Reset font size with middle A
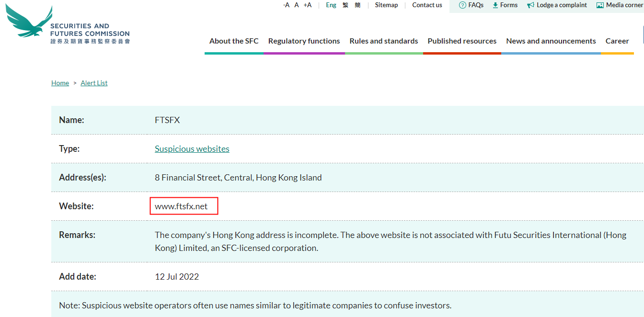The image size is (644, 317). click(297, 5)
